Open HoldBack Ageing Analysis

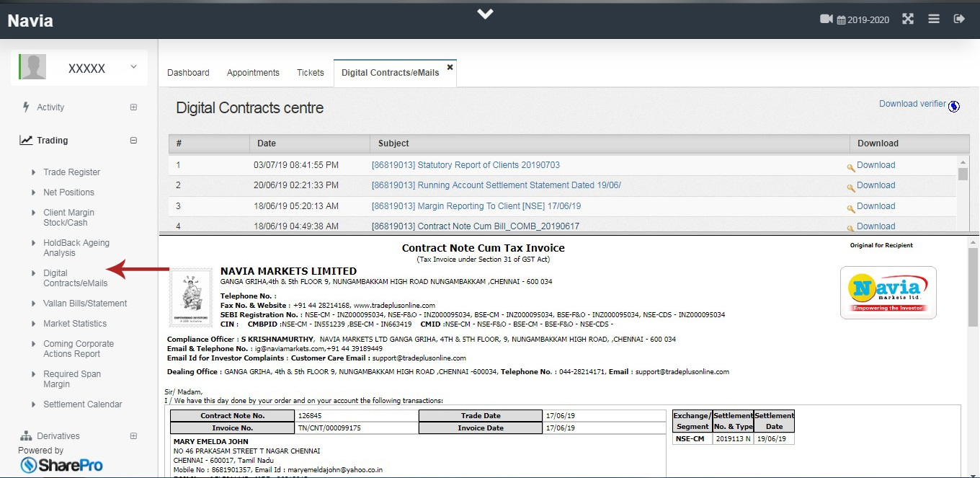(76, 248)
